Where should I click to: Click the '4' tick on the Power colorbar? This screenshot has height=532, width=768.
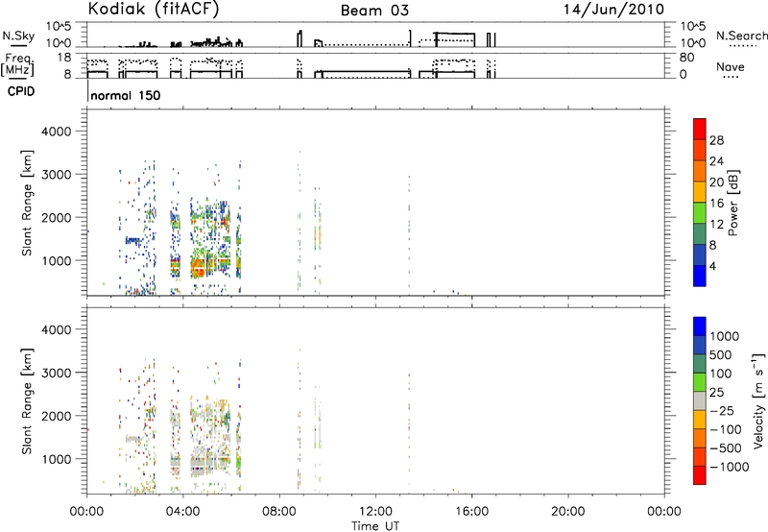[x=712, y=266]
